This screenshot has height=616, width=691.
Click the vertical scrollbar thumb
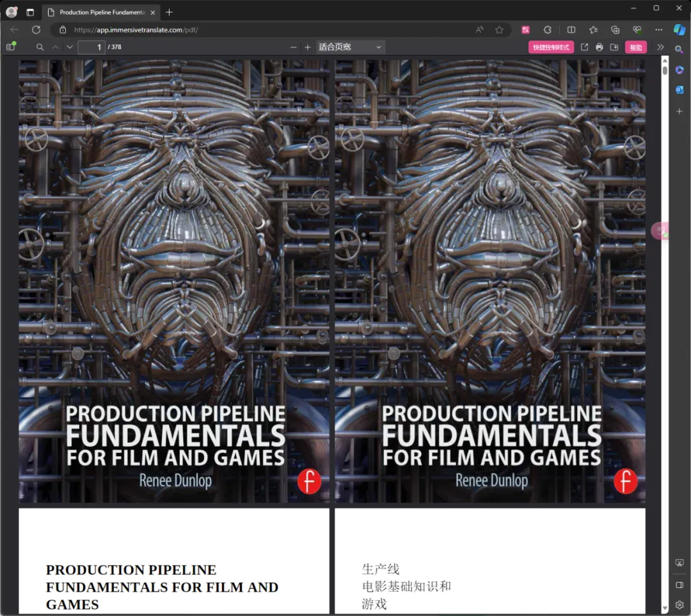point(665,70)
